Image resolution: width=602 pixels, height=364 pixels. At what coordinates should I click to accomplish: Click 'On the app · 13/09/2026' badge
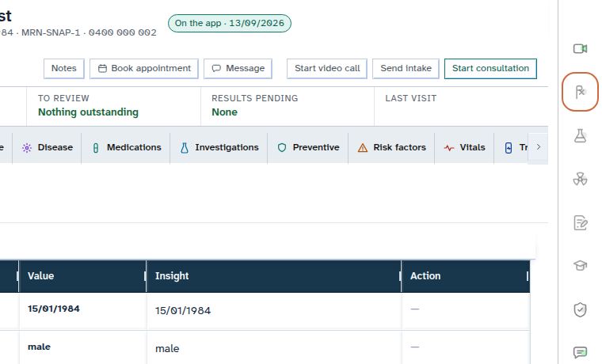pyautogui.click(x=230, y=24)
